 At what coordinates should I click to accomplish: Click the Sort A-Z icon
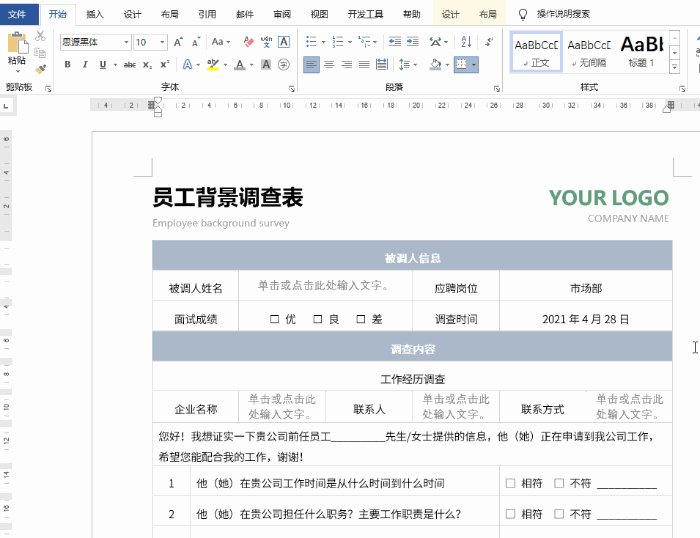tap(465, 42)
